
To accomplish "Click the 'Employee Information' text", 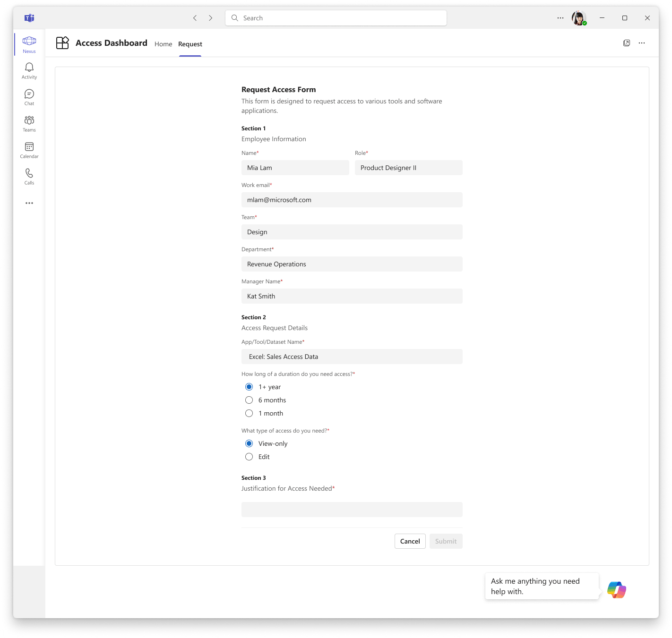I will (x=274, y=139).
